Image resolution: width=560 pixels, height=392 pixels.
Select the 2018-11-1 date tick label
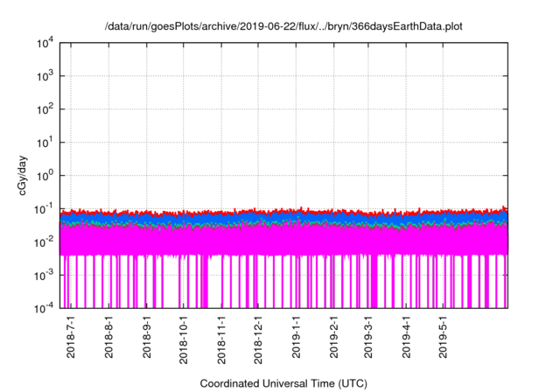[221, 339]
